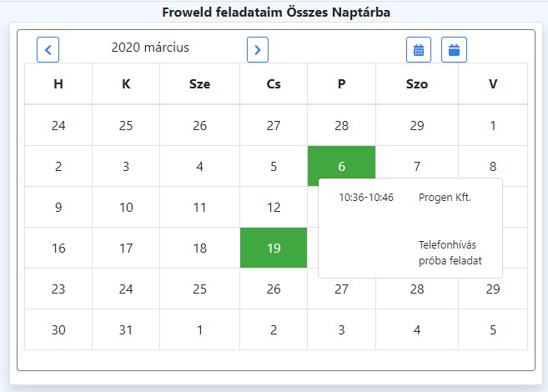
Task: Click the calendar grid view icon
Action: 419,49
